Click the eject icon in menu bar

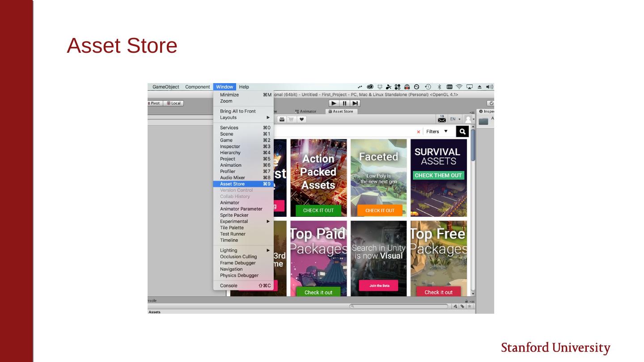point(480,87)
